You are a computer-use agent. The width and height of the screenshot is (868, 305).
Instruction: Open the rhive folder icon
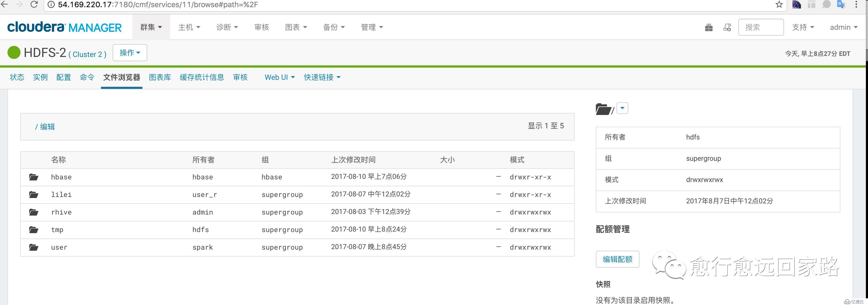pos(33,212)
